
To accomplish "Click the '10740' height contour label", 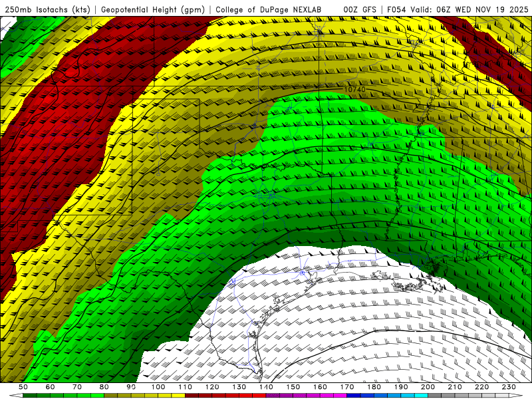I will click(355, 90).
